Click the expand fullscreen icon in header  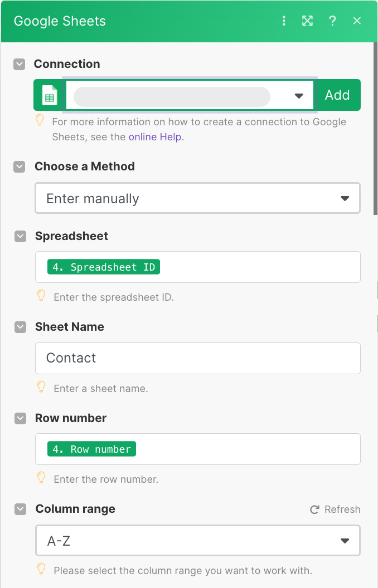[307, 21]
